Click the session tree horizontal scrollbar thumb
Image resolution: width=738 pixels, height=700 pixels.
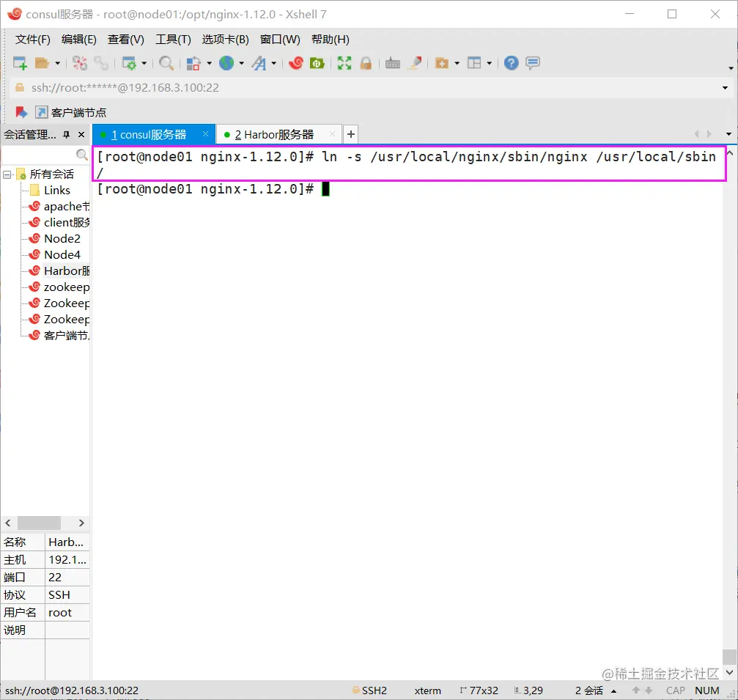(39, 523)
